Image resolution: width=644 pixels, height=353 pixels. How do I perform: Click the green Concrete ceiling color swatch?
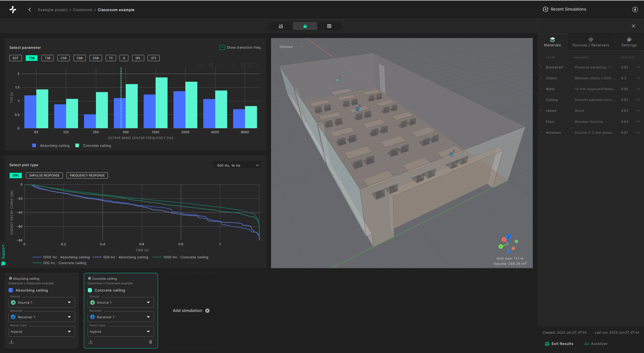[x=90, y=290]
